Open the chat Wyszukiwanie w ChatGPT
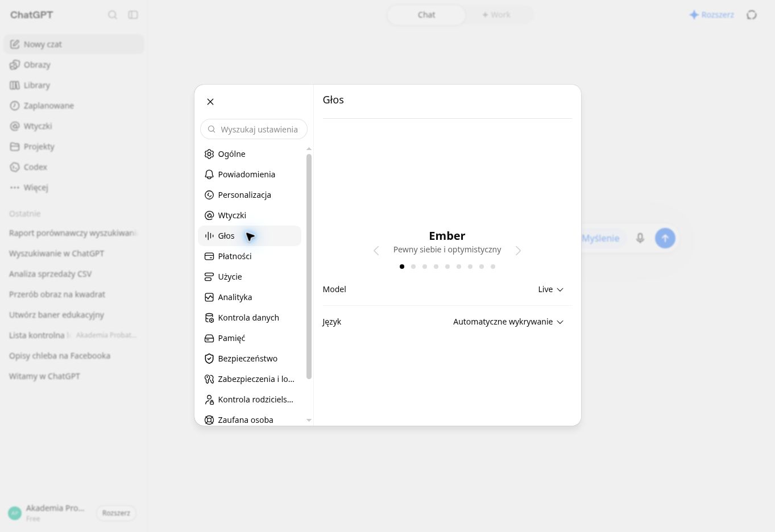Screen dimensions: 775x532 pyautogui.click(x=74, y=253)
